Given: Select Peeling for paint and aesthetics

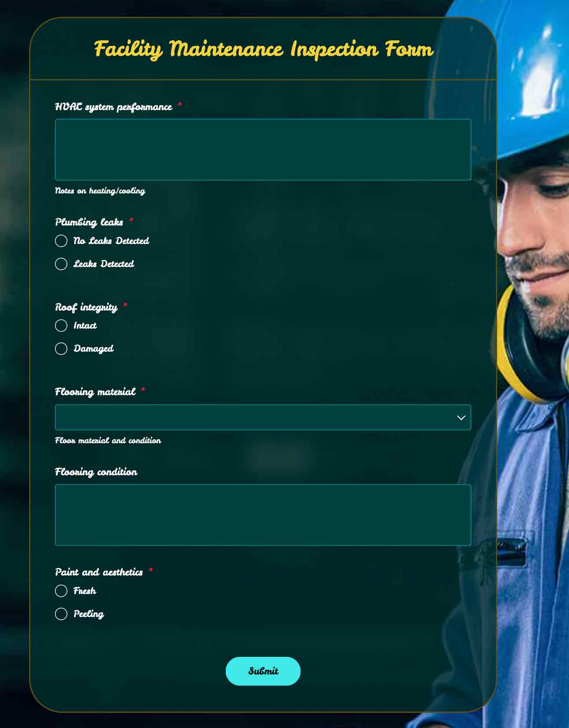Looking at the screenshot, I should [61, 614].
